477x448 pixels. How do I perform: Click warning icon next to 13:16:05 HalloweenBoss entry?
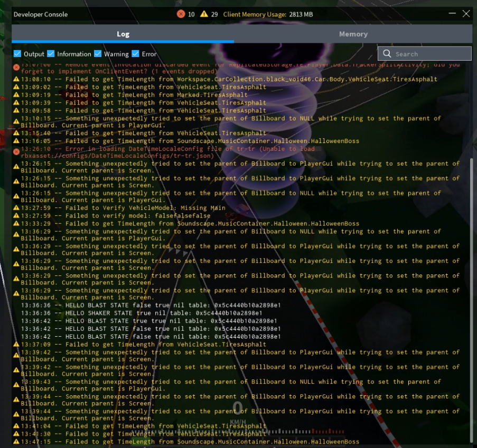(16, 141)
